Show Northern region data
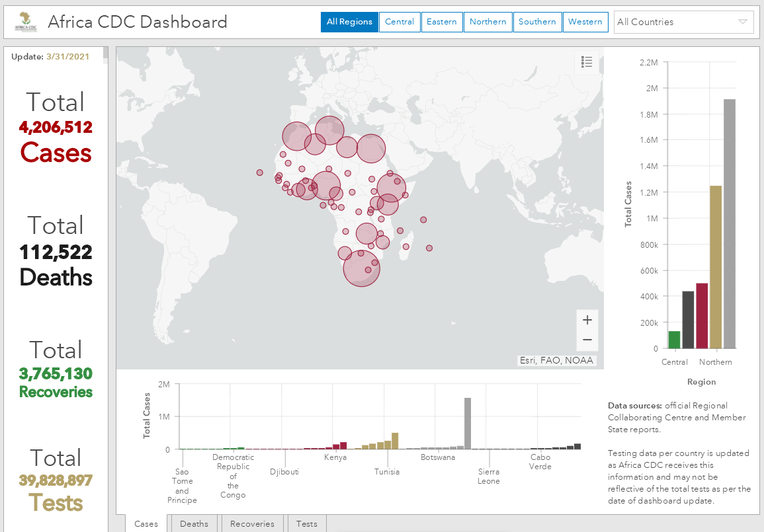The width and height of the screenshot is (764, 532). [488, 22]
